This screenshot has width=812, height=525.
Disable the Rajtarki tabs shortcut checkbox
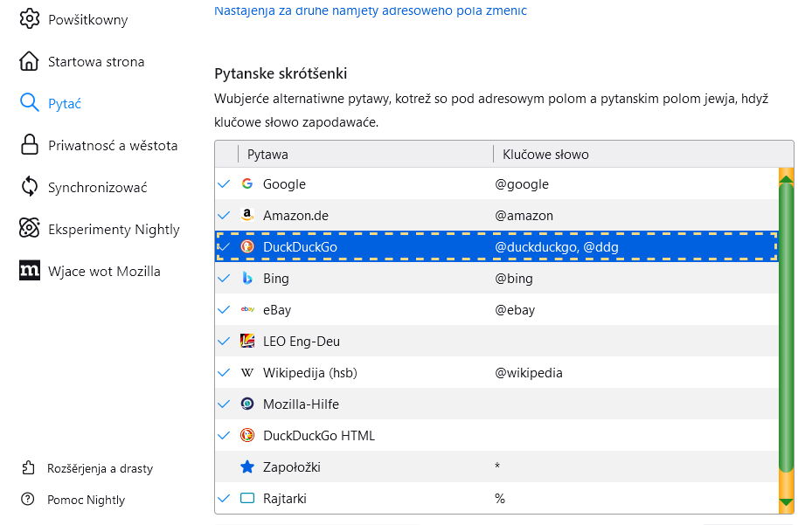225,499
